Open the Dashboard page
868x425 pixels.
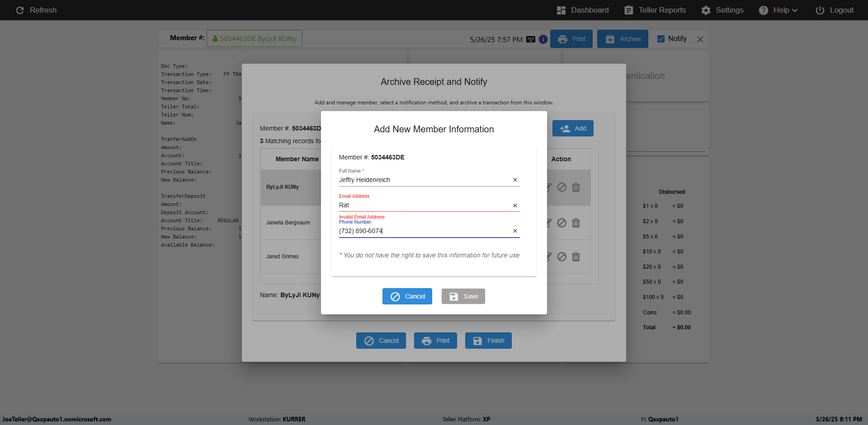[583, 10]
